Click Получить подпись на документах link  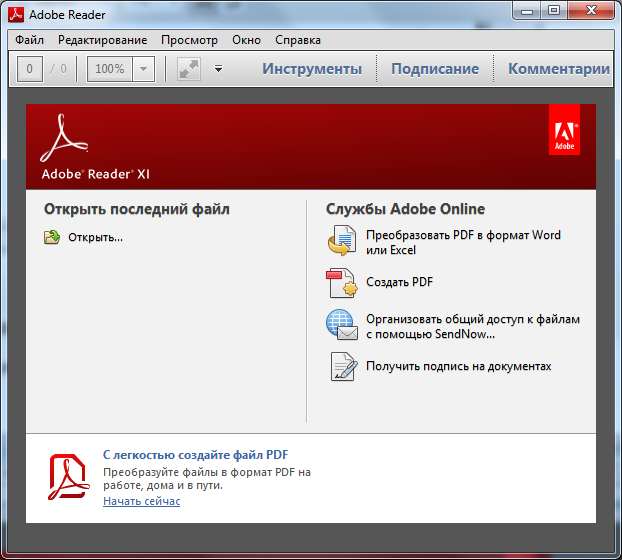[x=459, y=366]
